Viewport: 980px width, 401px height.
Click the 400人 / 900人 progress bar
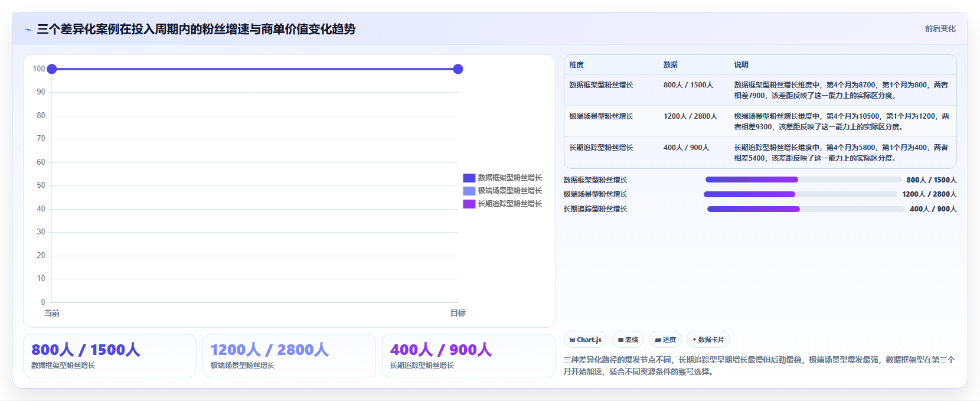coord(806,209)
